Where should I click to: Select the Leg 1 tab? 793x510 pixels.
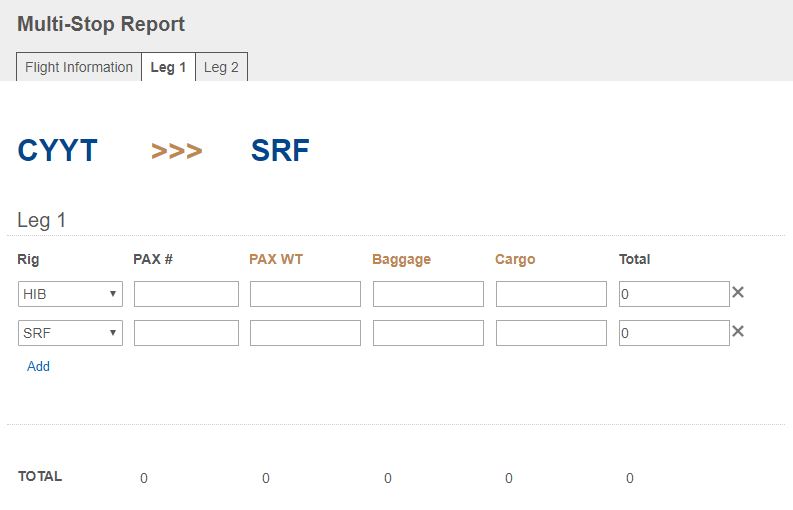pyautogui.click(x=168, y=67)
